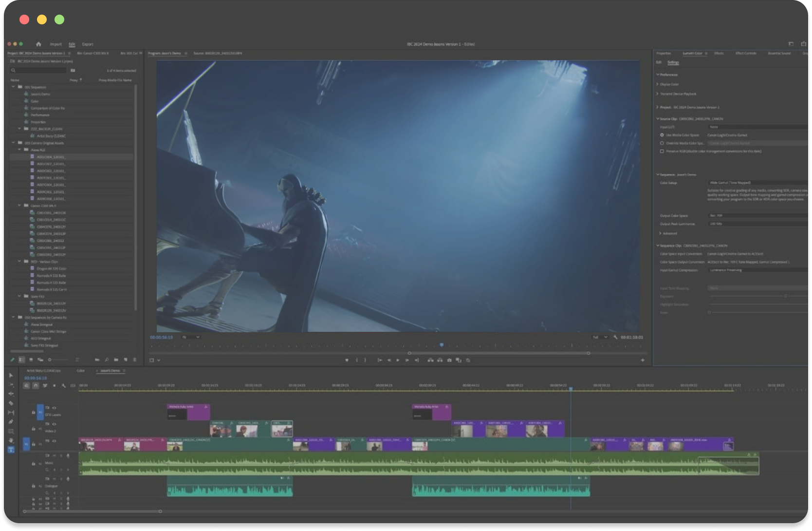Click the Program Monitor playhead marker
The width and height of the screenshot is (812, 531).
click(x=442, y=345)
